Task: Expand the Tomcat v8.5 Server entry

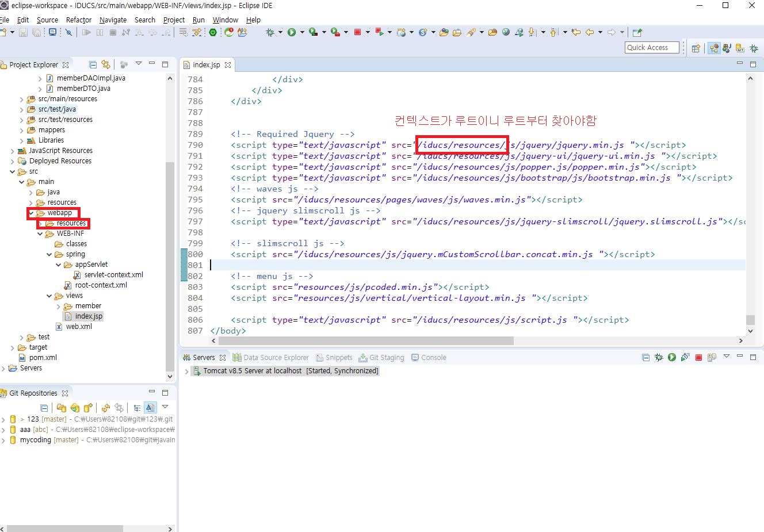Action: click(x=186, y=372)
